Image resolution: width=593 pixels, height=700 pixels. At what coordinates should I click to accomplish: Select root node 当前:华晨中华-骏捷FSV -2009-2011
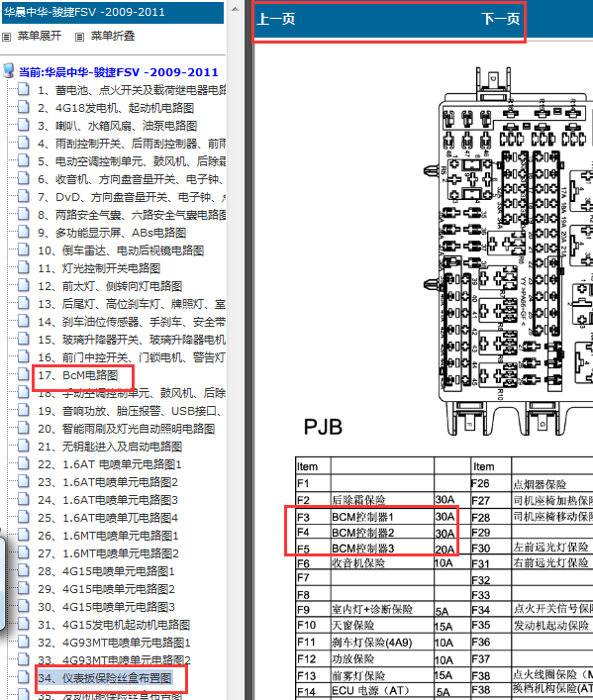[x=119, y=72]
